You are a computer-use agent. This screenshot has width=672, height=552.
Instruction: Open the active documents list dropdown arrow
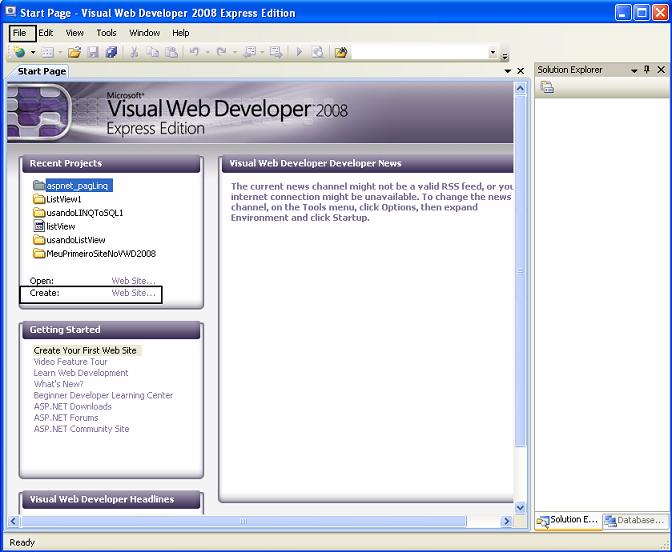tap(507, 71)
